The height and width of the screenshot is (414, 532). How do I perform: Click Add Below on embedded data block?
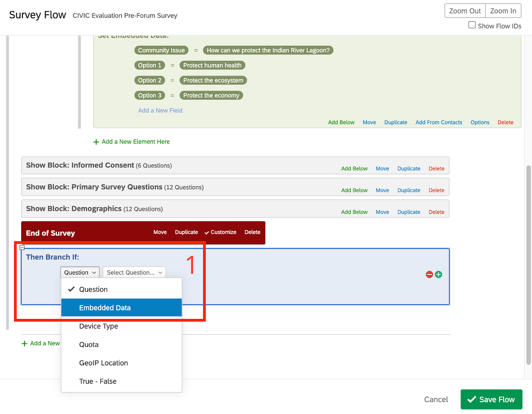pos(341,122)
